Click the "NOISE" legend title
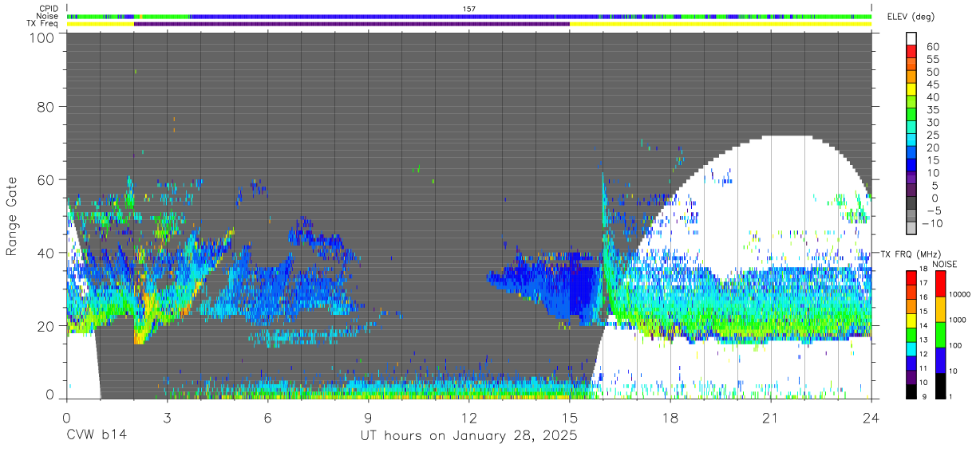 (944, 264)
